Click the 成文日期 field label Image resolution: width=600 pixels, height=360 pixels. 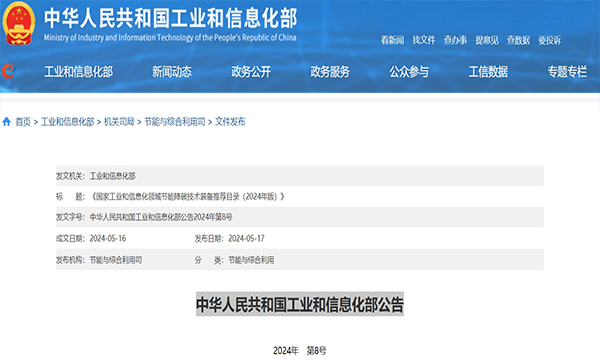pyautogui.click(x=71, y=238)
